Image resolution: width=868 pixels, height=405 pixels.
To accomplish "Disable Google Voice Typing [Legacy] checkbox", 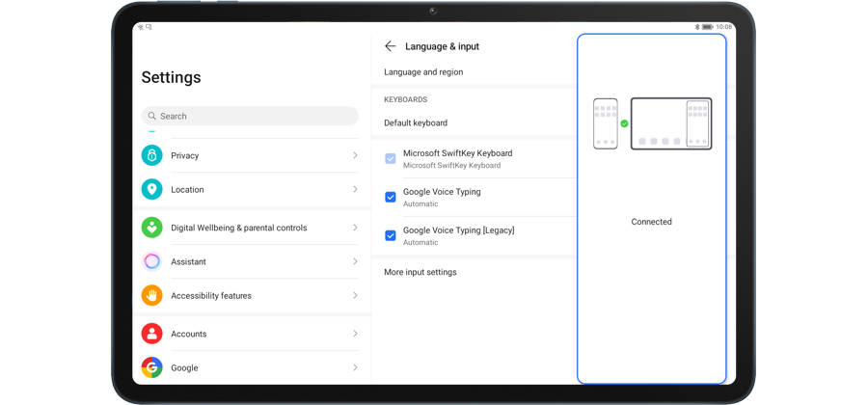I will tap(391, 235).
